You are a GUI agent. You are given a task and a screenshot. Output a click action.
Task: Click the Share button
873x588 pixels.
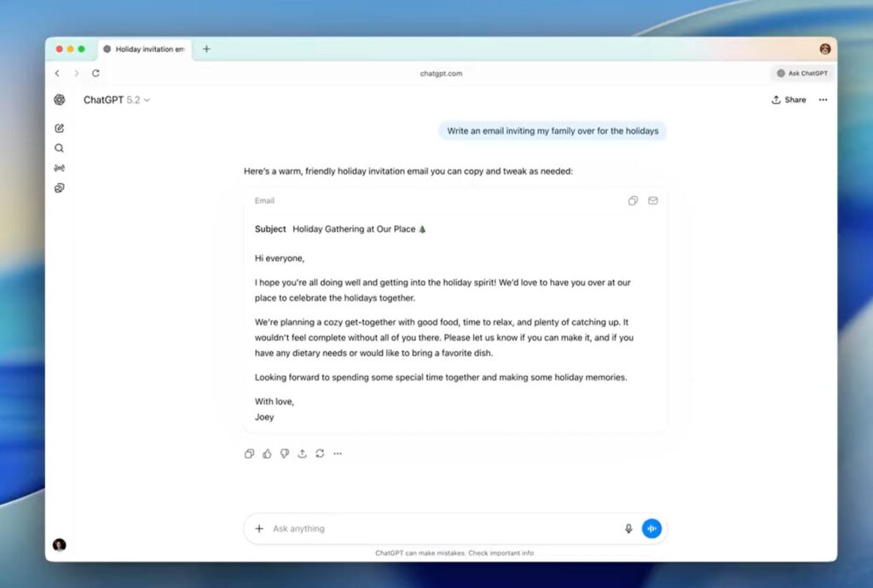tap(789, 100)
